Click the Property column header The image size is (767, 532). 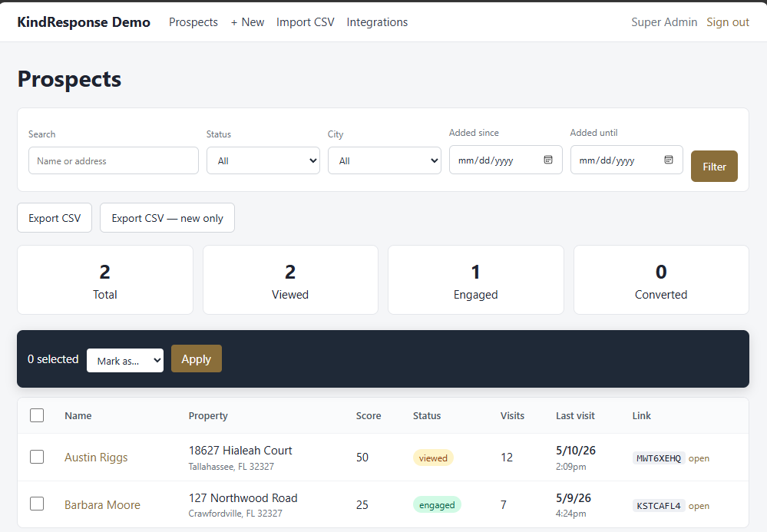(x=208, y=415)
